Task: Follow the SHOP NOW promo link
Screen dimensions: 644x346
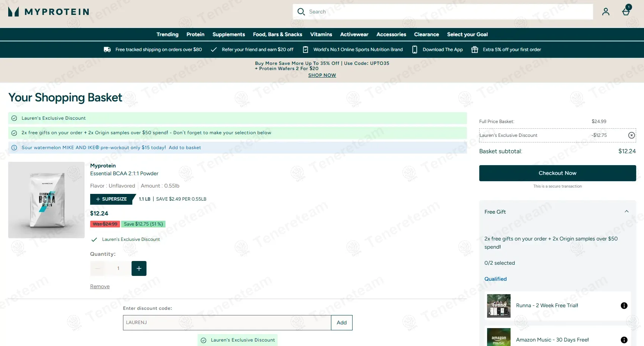Action: click(322, 75)
